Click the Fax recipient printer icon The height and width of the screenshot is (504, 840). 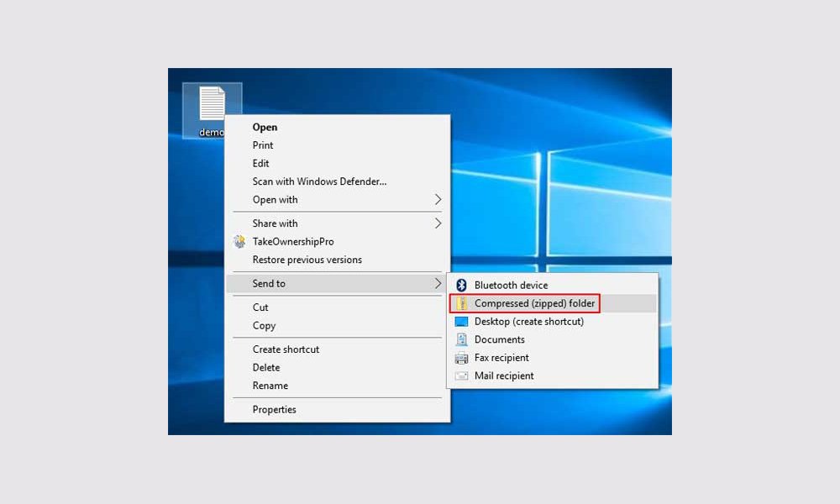(x=461, y=358)
